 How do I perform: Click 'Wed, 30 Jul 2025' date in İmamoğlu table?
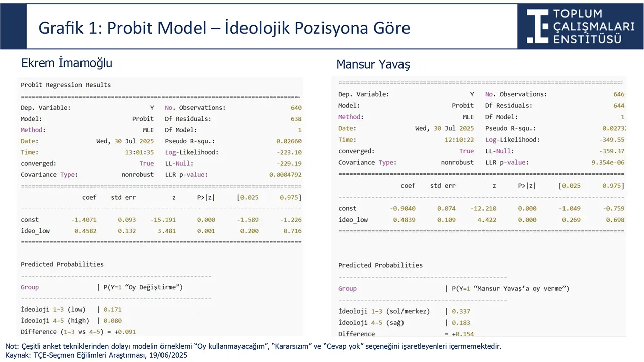[125, 141]
